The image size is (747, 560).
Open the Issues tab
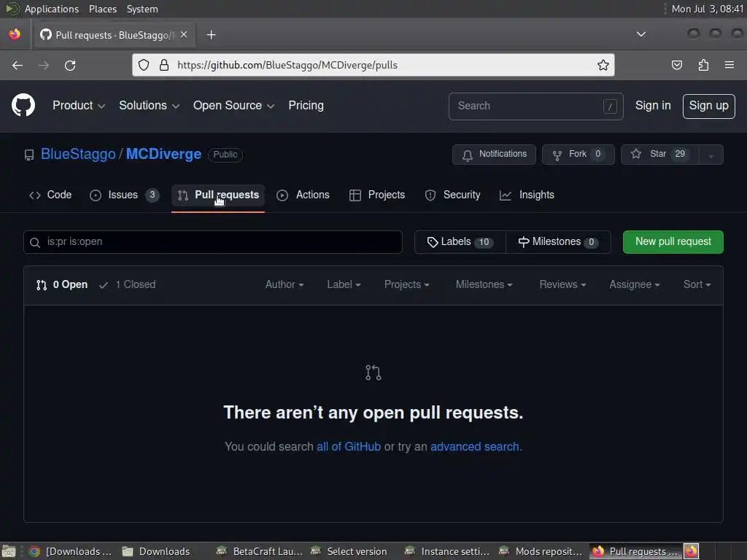pos(124,195)
